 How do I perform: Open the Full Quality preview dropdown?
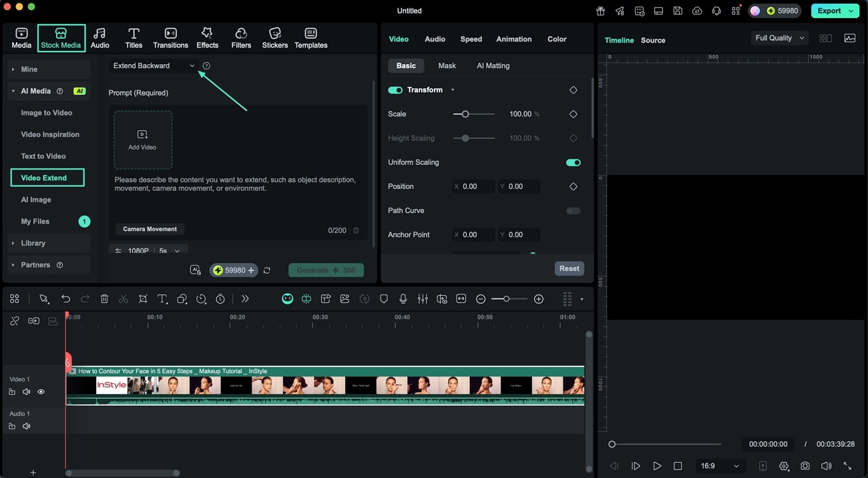click(x=779, y=38)
